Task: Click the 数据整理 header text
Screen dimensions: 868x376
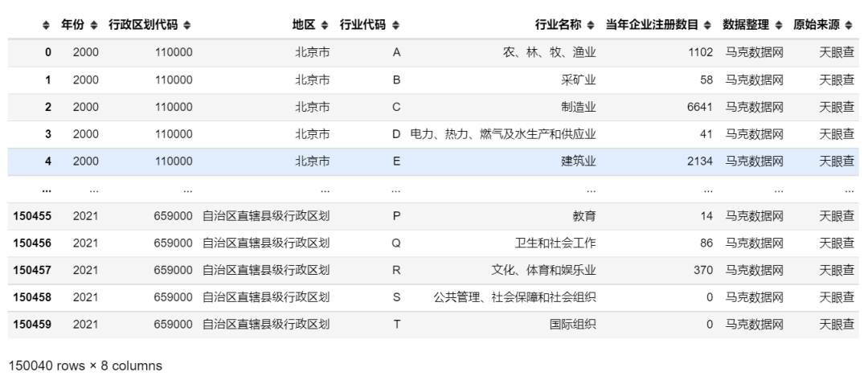Action: [746, 25]
